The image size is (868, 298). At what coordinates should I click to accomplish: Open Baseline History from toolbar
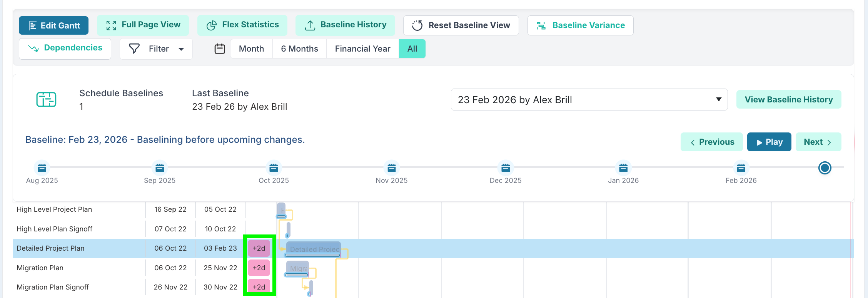[x=345, y=25]
